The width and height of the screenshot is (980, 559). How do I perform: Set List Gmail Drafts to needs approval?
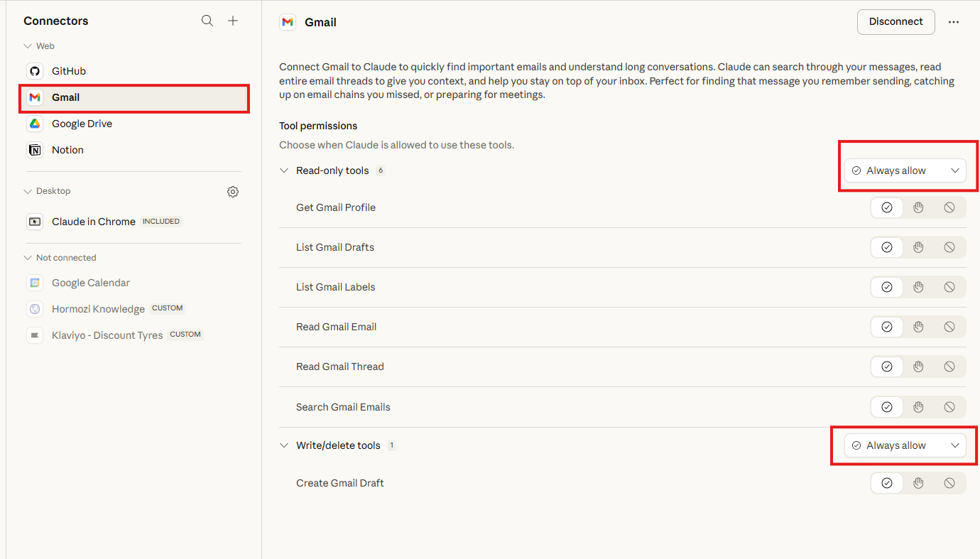[918, 247]
